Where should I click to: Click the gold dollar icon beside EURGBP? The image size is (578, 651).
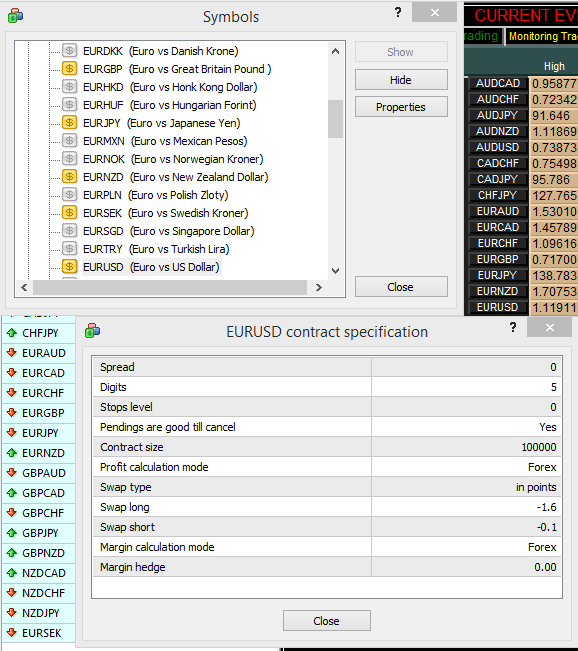[x=69, y=69]
